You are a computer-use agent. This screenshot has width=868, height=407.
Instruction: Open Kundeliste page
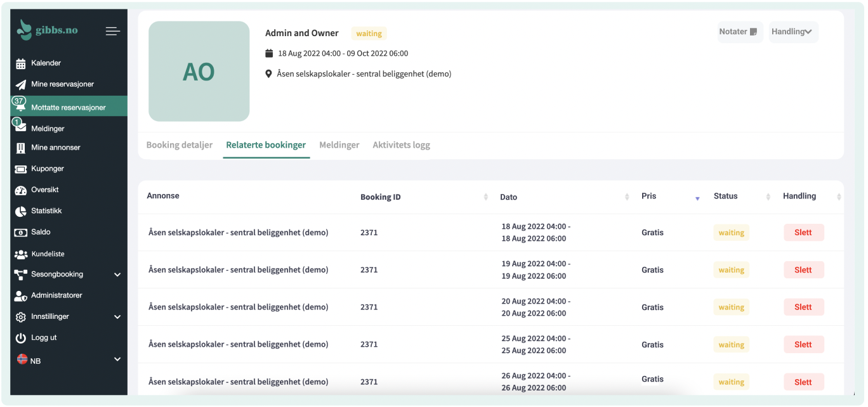pos(48,254)
